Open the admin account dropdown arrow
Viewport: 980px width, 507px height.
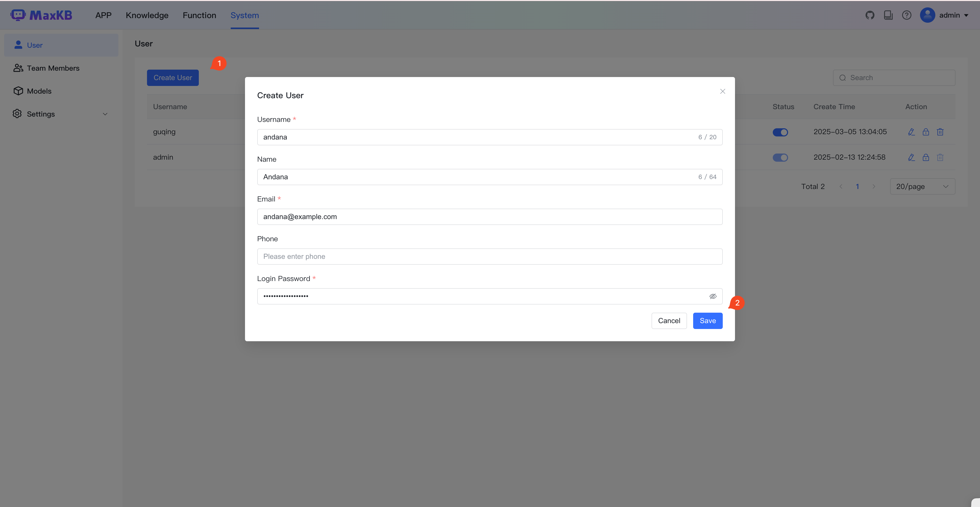(966, 16)
